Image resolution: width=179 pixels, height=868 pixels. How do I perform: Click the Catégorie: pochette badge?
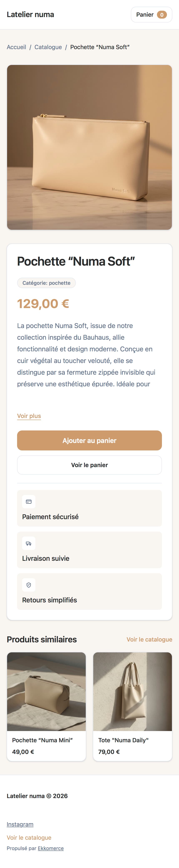coord(46,283)
